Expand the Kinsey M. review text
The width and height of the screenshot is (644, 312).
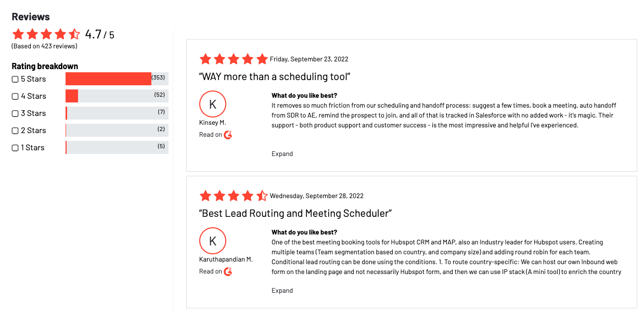pos(282,154)
